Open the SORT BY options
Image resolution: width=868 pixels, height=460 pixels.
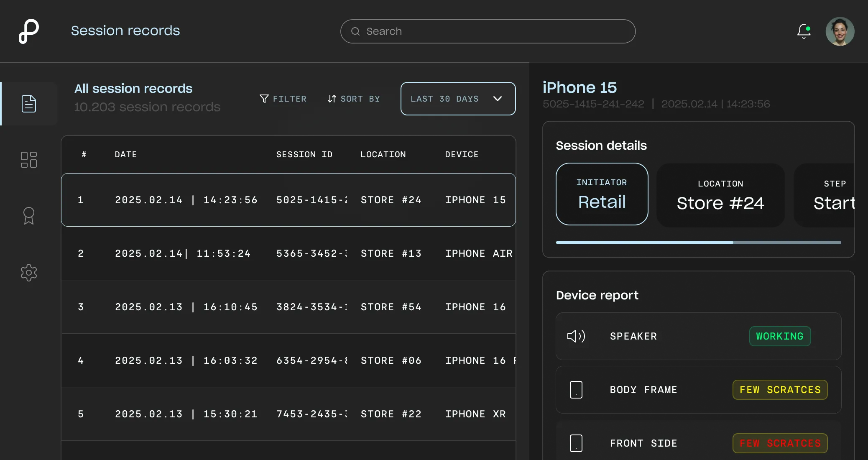[x=354, y=99]
